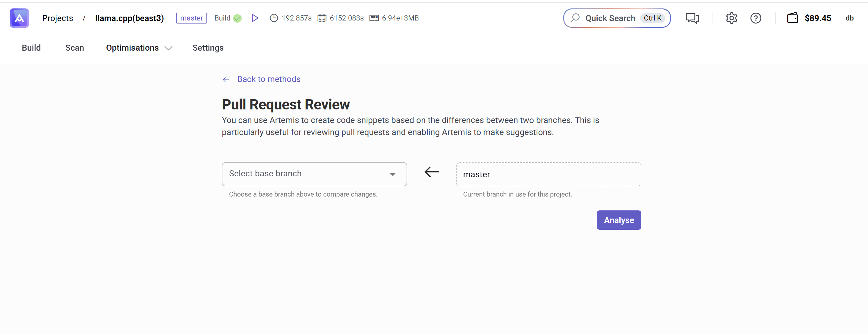This screenshot has width=868, height=334.
Task: Click the base branch dropdown arrow
Action: click(392, 174)
